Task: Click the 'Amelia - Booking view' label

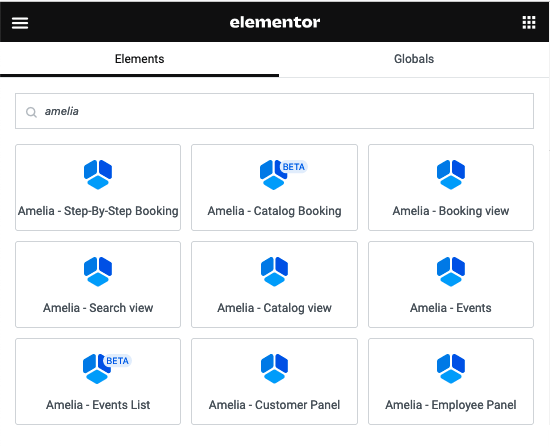Action: pyautogui.click(x=451, y=211)
